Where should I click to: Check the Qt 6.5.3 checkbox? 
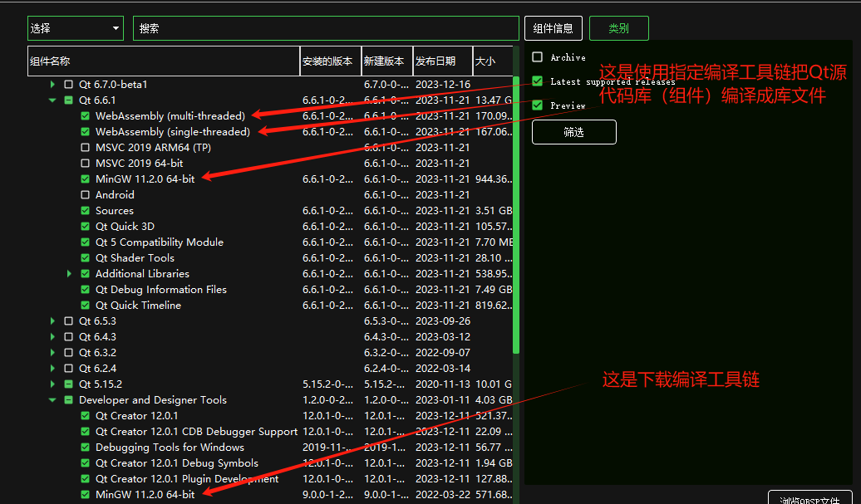69,321
